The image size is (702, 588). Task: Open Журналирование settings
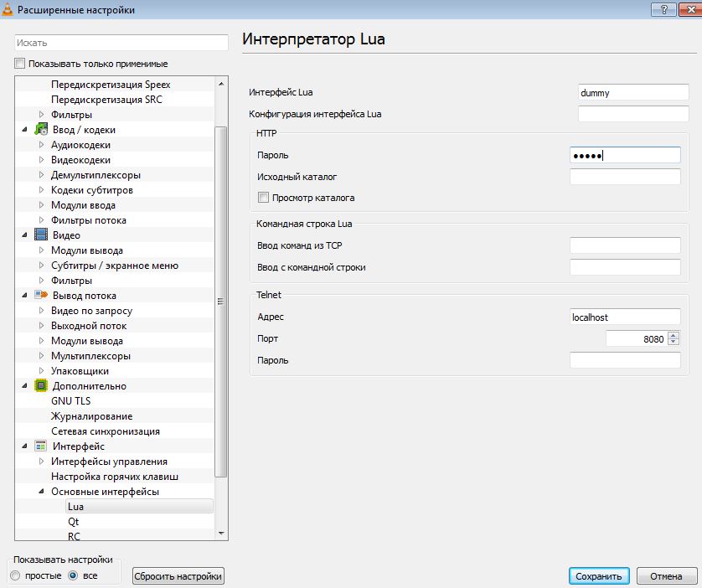92,416
